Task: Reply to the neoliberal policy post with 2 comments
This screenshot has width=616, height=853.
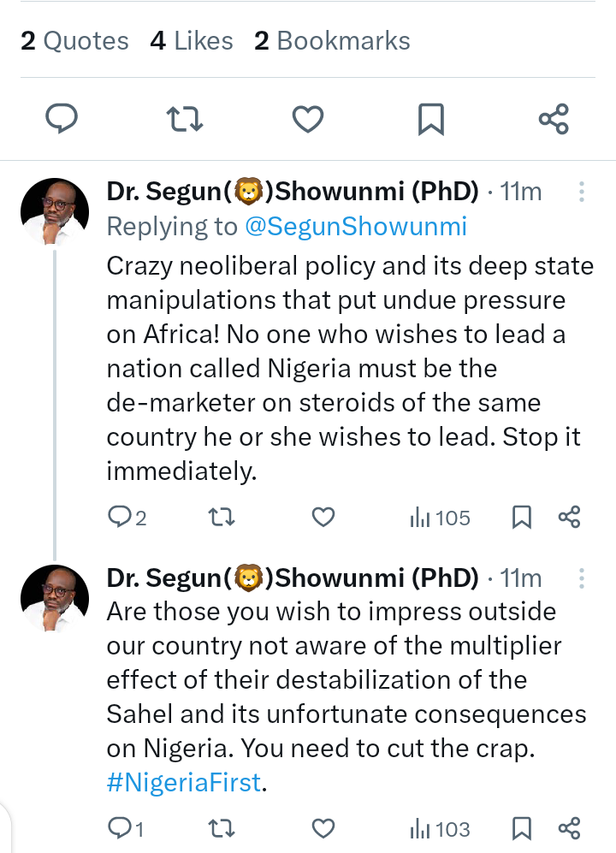Action: 127,518
